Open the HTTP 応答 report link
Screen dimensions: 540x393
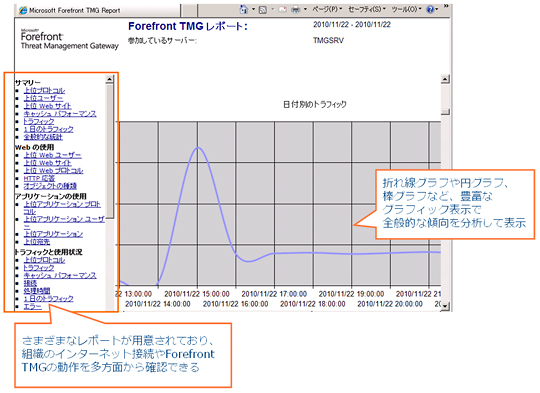(39, 178)
